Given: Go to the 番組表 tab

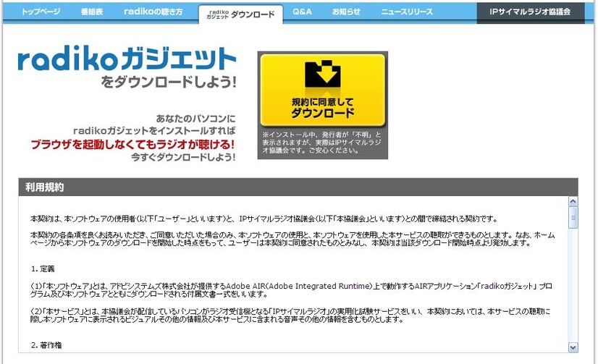Looking at the screenshot, I should [x=92, y=12].
